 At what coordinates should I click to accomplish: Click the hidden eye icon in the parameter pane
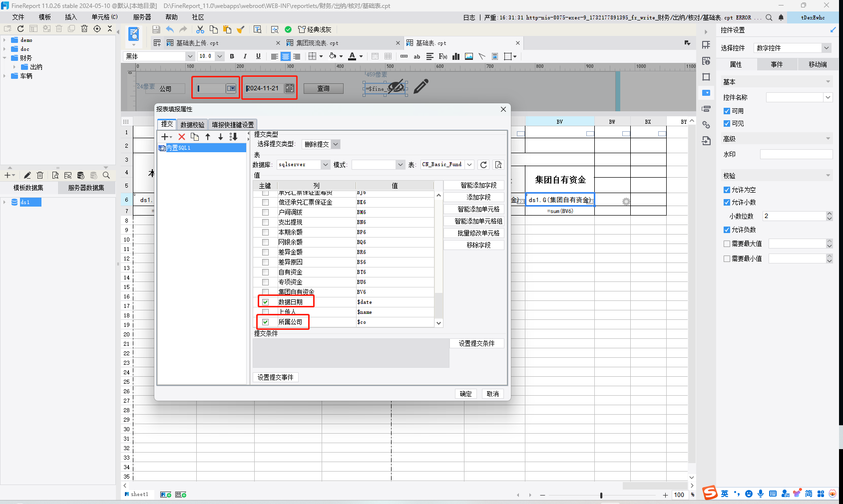point(396,86)
